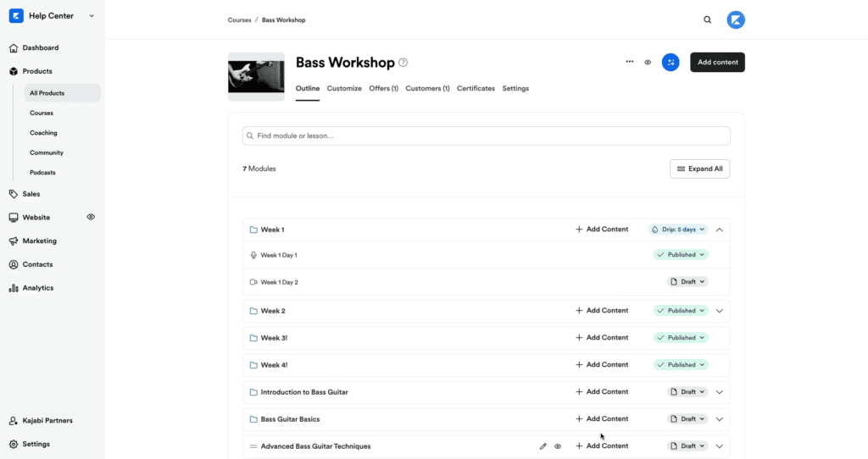The image size is (868, 459).
Task: Click Add Content for Week 2
Action: tap(602, 311)
